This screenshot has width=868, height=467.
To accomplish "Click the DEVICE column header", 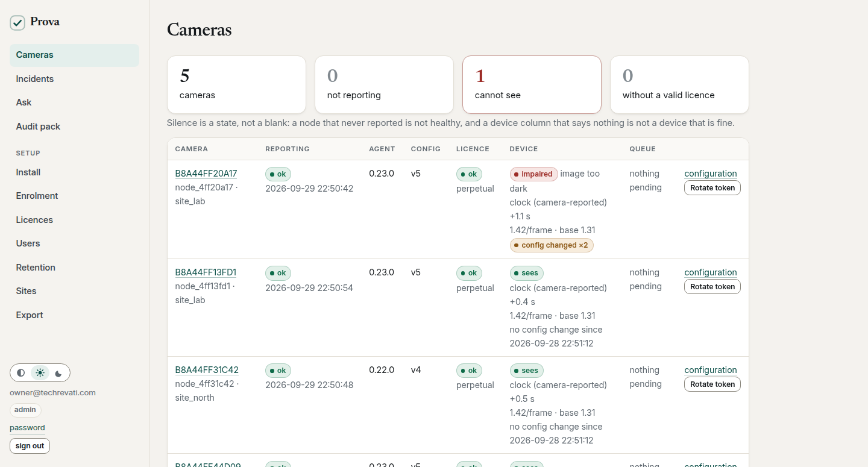I will point(524,149).
